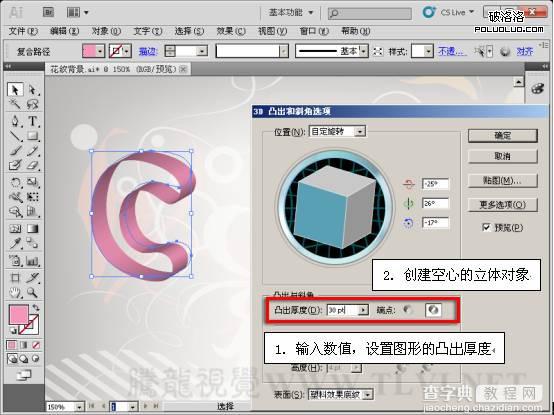Select the Pencil tool
The image size is (554, 415).
[x=33, y=151]
